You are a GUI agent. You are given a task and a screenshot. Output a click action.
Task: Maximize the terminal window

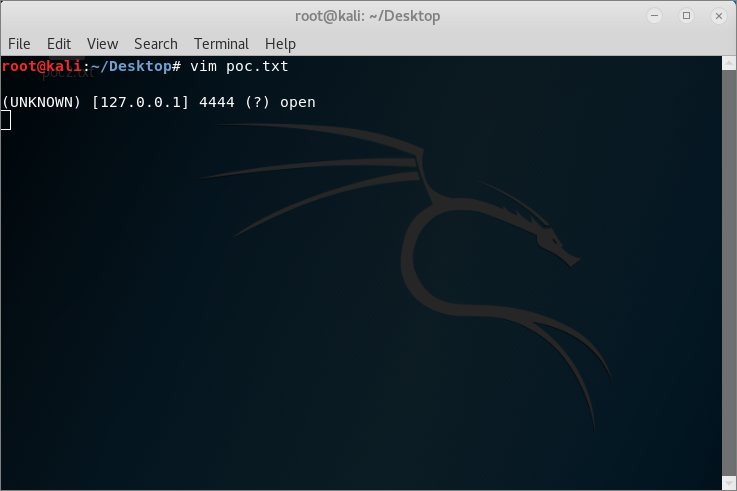(x=686, y=16)
